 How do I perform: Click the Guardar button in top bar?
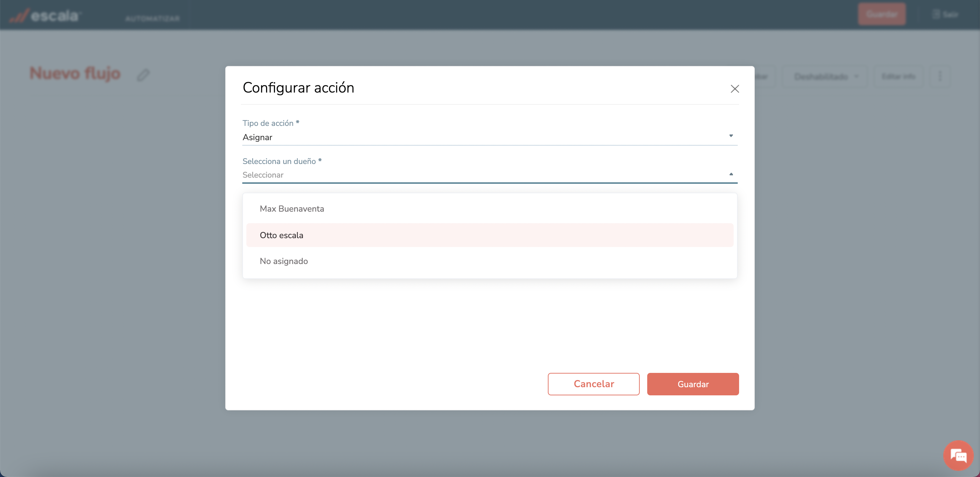click(x=881, y=14)
